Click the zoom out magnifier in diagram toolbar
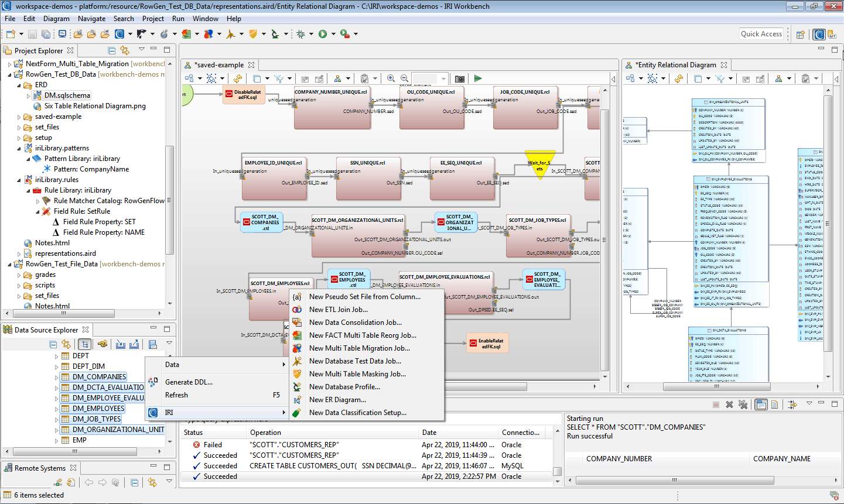 coord(404,78)
